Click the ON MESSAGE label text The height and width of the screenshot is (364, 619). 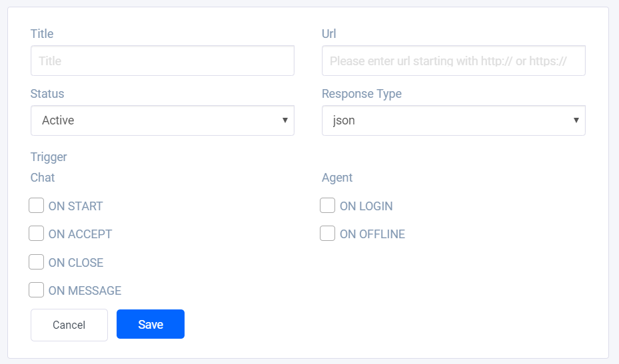85,291
